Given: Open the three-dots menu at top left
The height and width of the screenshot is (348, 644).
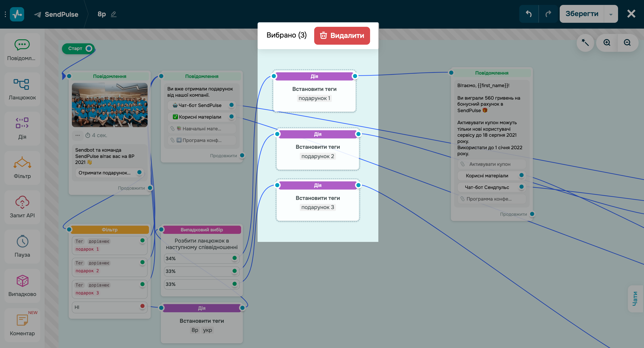Looking at the screenshot, I should pos(5,14).
